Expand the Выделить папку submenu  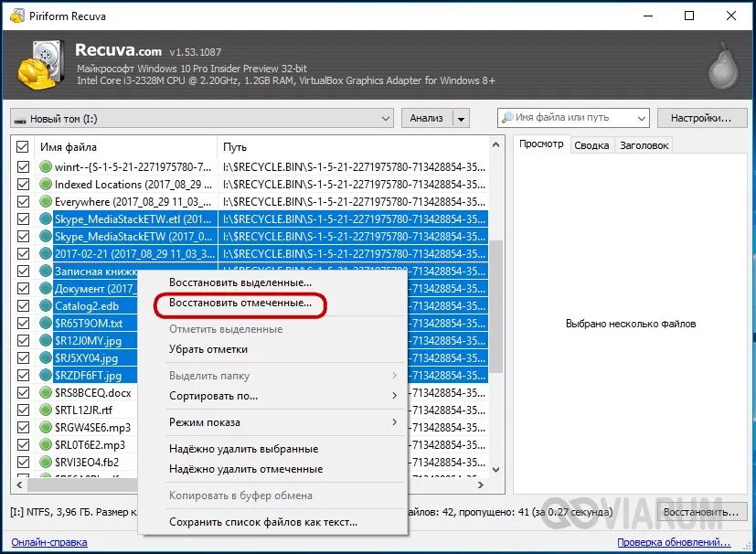394,376
